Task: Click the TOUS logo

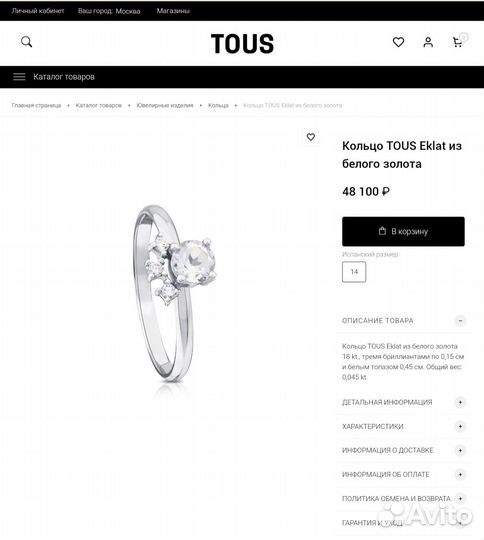Action: [x=242, y=44]
